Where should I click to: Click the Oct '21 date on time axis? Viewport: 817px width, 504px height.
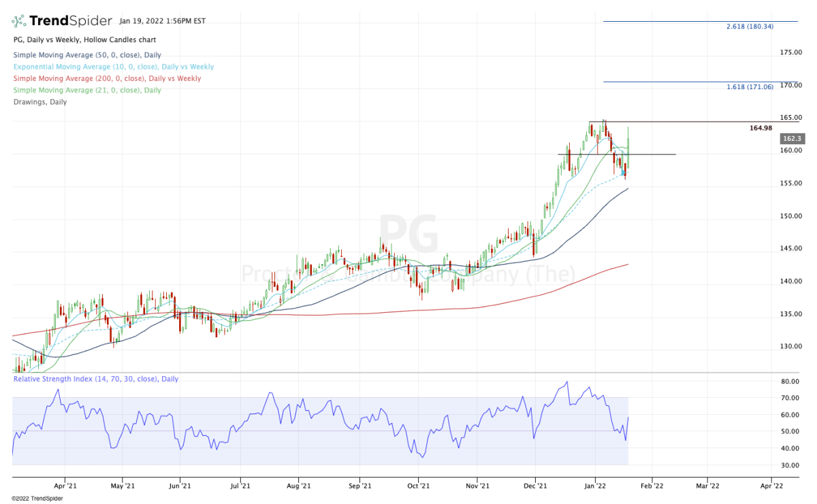tap(418, 486)
